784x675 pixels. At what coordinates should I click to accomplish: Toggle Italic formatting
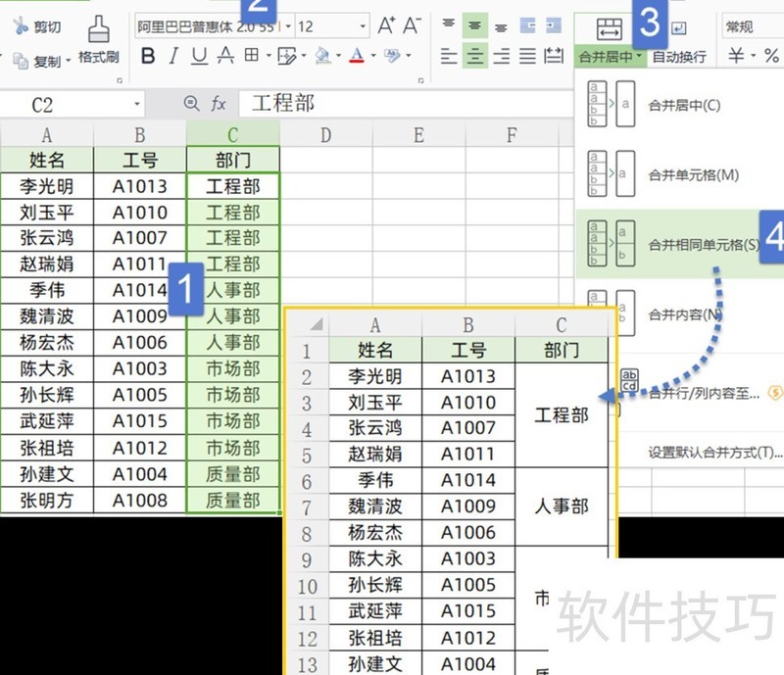pyautogui.click(x=173, y=56)
